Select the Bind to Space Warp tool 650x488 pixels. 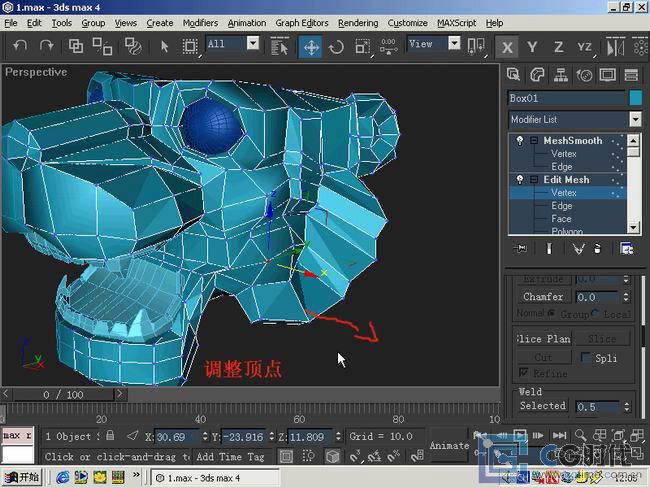pyautogui.click(x=133, y=46)
